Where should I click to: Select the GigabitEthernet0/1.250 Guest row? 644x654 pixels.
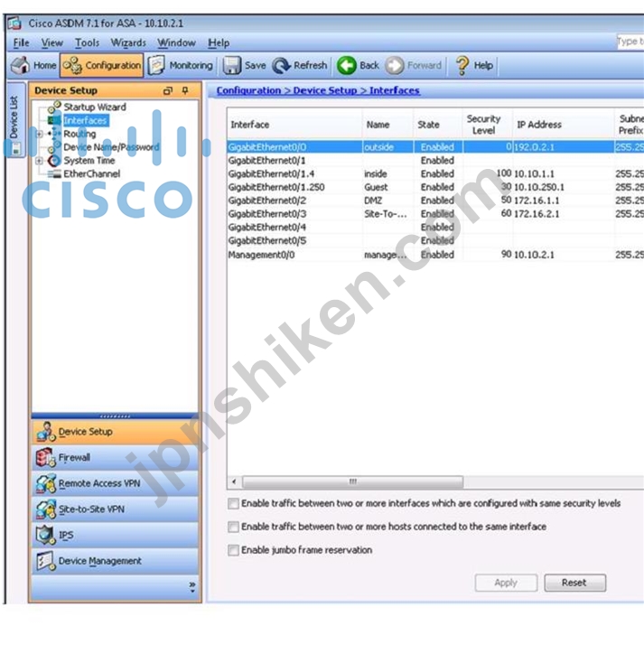pos(435,187)
